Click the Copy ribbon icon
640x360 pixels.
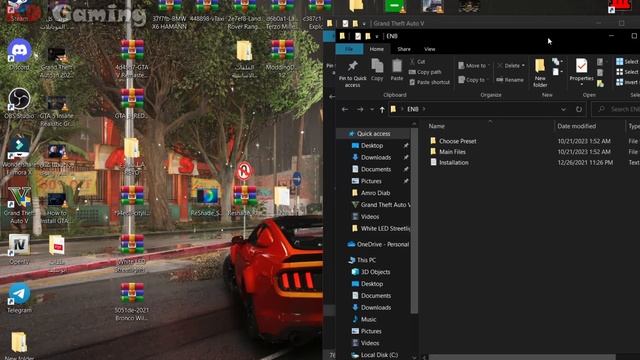pyautogui.click(x=377, y=70)
